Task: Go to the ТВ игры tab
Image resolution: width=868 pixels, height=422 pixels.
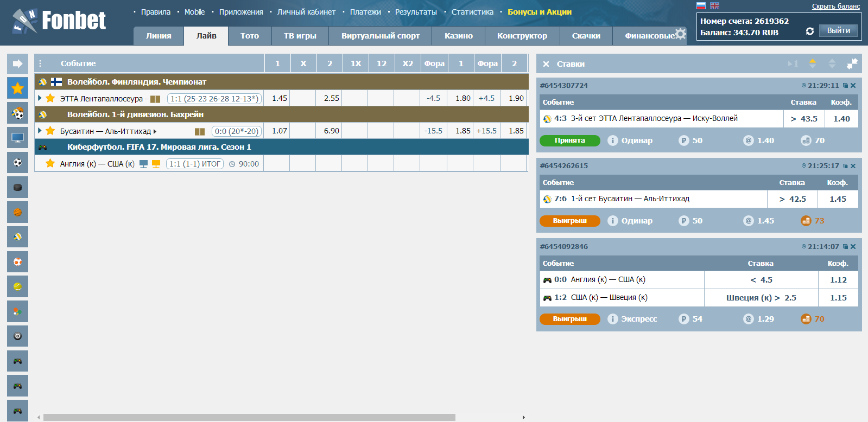Action: [x=300, y=36]
